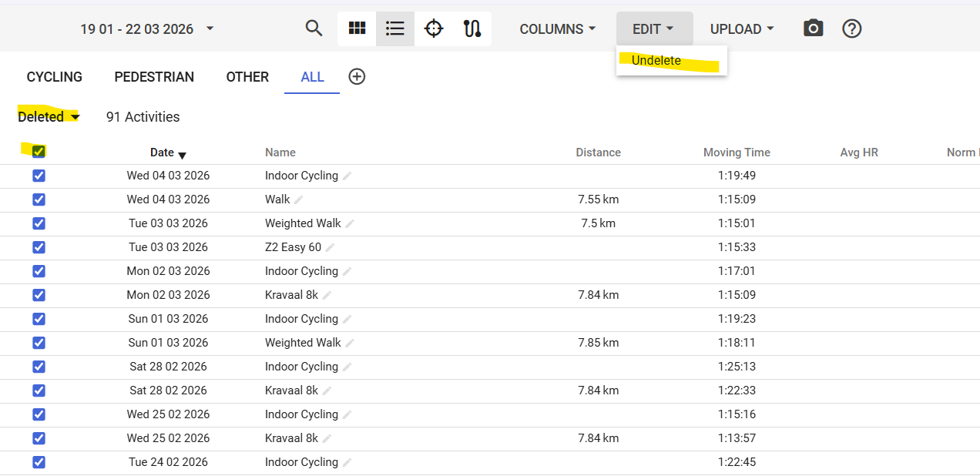Switch to grid view icon

pyautogui.click(x=357, y=28)
